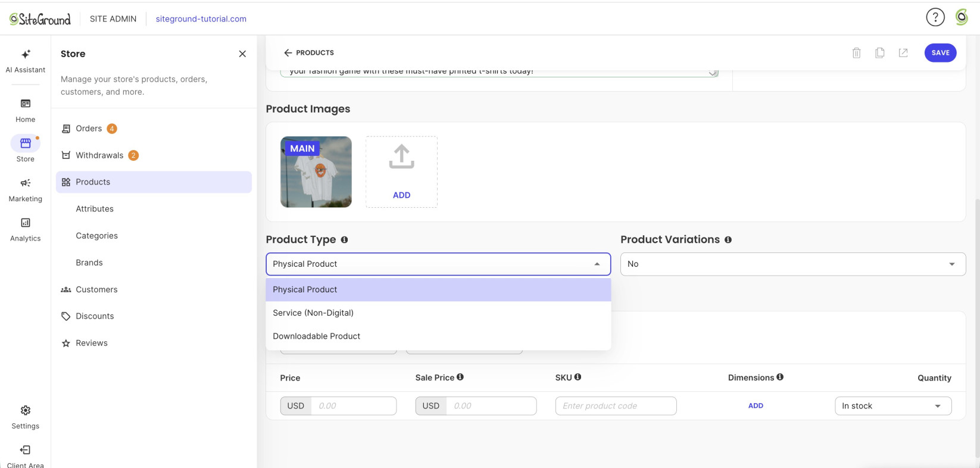980x468 pixels.
Task: Duplicate product with copy icon
Action: [x=879, y=52]
